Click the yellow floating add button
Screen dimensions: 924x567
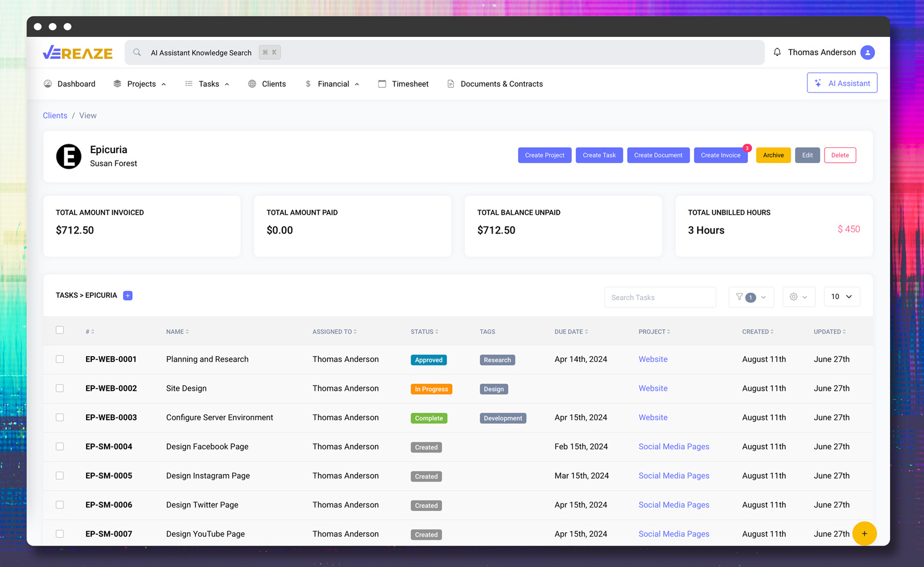click(x=864, y=533)
